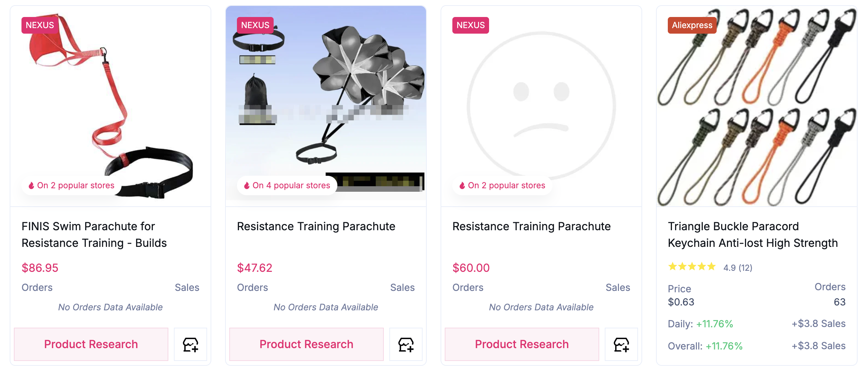868x371 pixels.
Task: Click the NEXUS badge on the FINIS card
Action: [x=39, y=25]
